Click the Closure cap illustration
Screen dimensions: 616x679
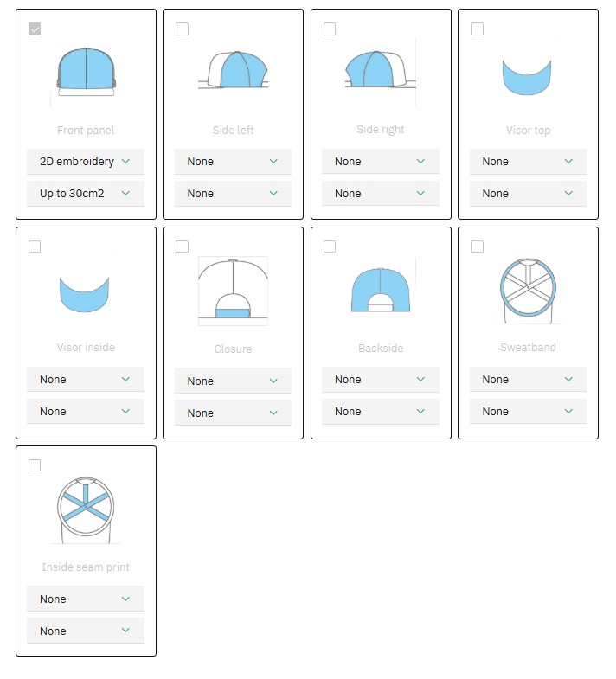[233, 291]
